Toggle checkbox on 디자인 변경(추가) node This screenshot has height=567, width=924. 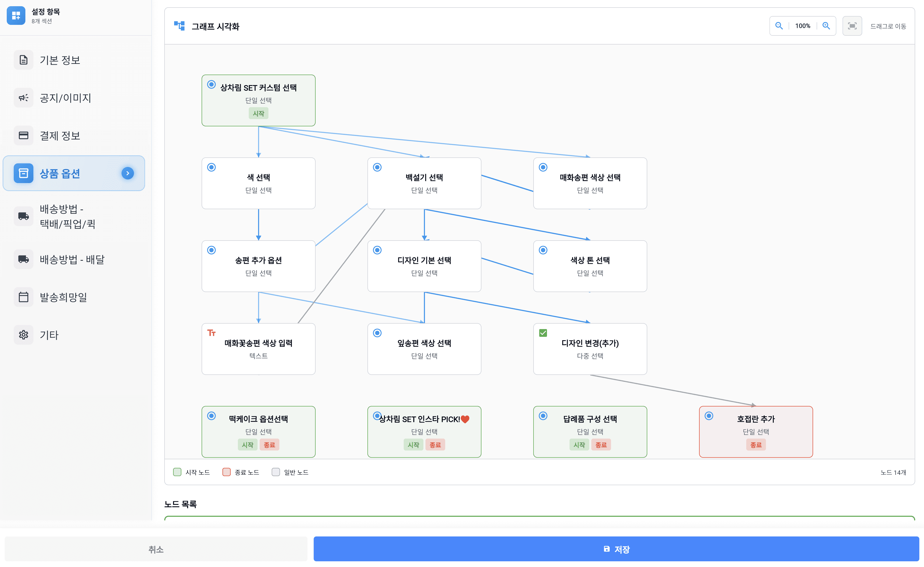click(543, 333)
